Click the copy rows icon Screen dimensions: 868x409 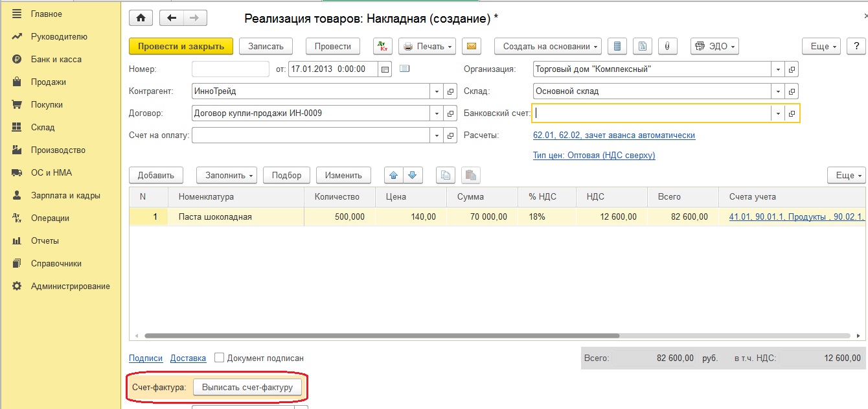coord(446,175)
